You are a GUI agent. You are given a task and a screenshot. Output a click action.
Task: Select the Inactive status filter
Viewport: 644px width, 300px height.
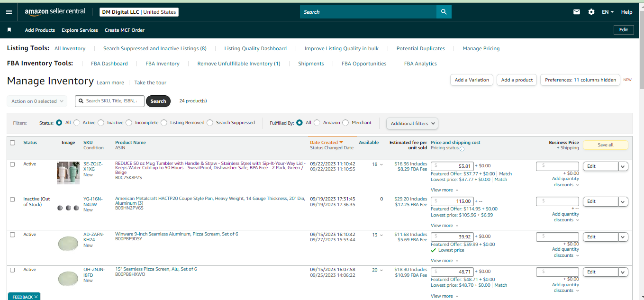(x=101, y=123)
